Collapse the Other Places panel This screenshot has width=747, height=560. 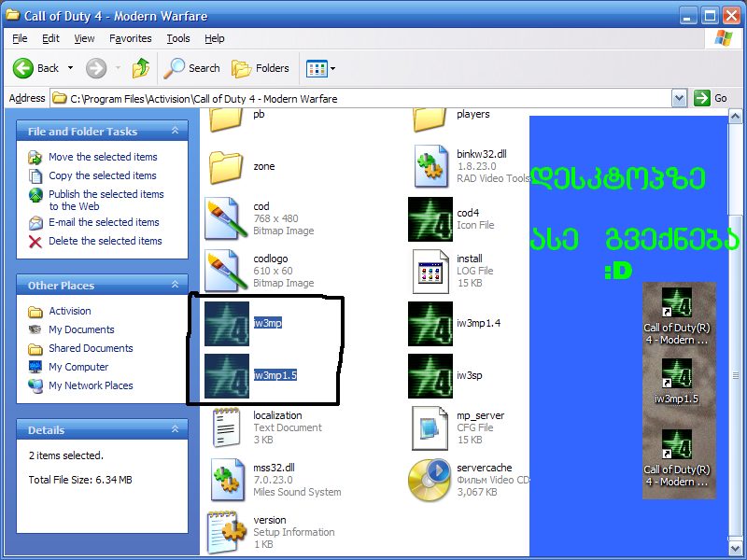(x=175, y=285)
